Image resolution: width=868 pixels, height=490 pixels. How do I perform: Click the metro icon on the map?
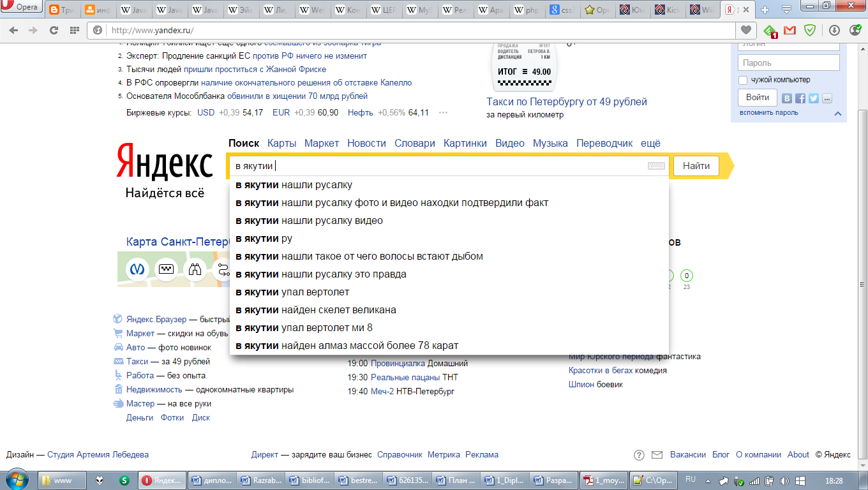[137, 269]
